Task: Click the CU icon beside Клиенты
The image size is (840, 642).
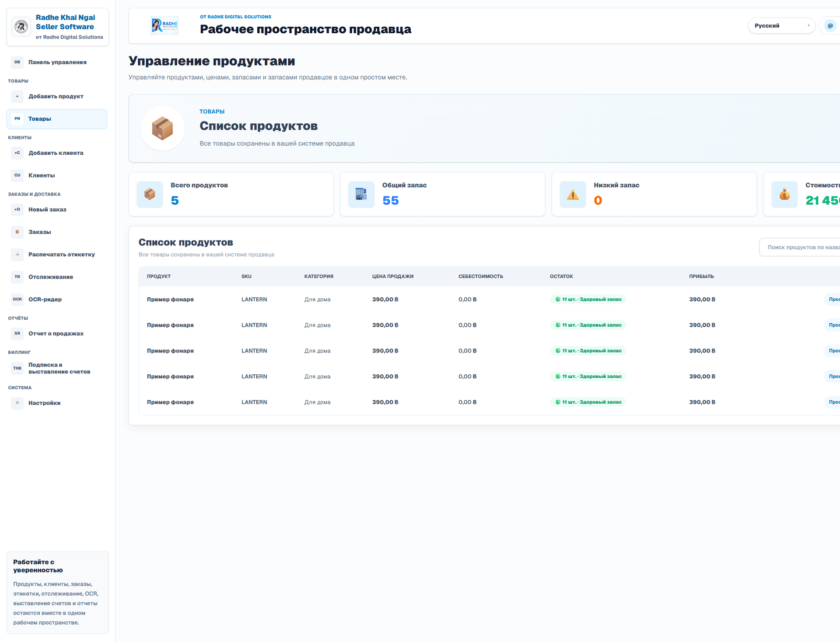Action: (17, 175)
